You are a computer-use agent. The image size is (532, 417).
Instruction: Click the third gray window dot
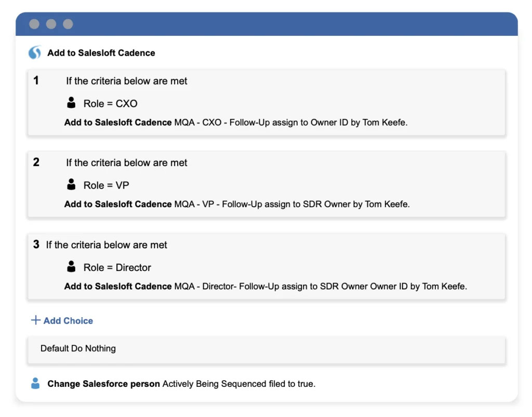click(68, 24)
